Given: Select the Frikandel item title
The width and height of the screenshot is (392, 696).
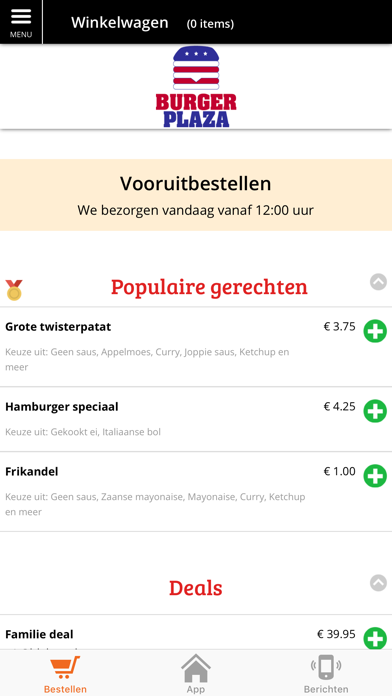Looking at the screenshot, I should click(32, 471).
